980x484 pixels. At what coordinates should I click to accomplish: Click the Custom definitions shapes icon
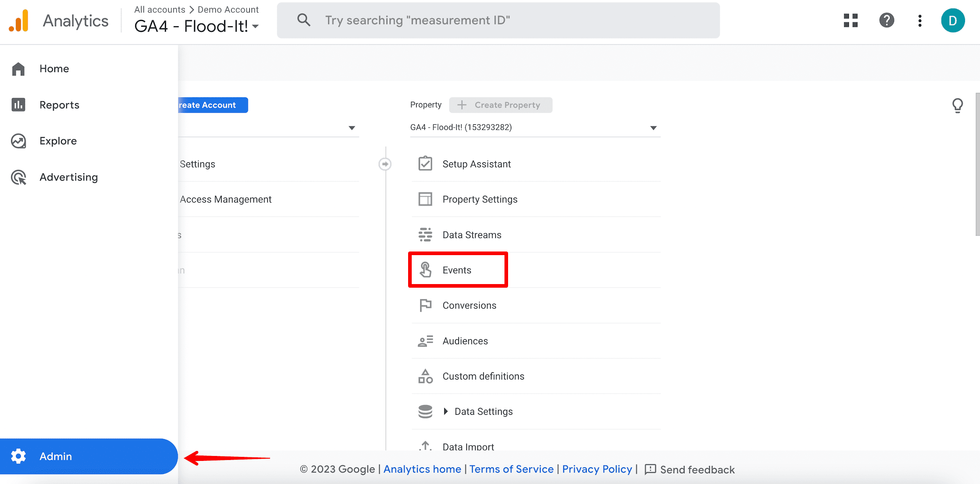click(x=425, y=376)
